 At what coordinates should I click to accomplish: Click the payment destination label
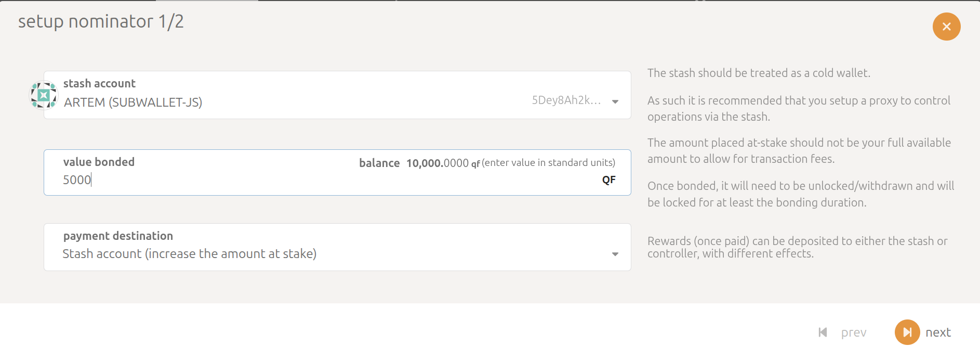pos(118,236)
